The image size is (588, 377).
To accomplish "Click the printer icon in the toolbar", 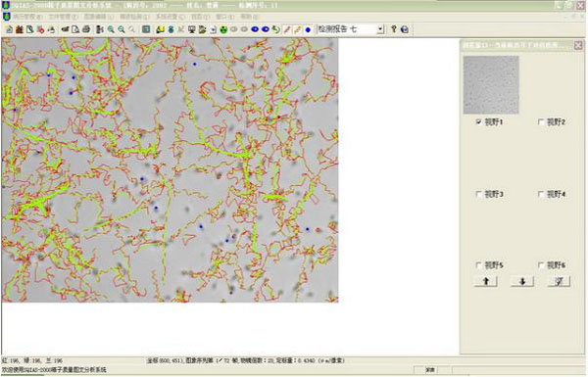I will [86, 29].
